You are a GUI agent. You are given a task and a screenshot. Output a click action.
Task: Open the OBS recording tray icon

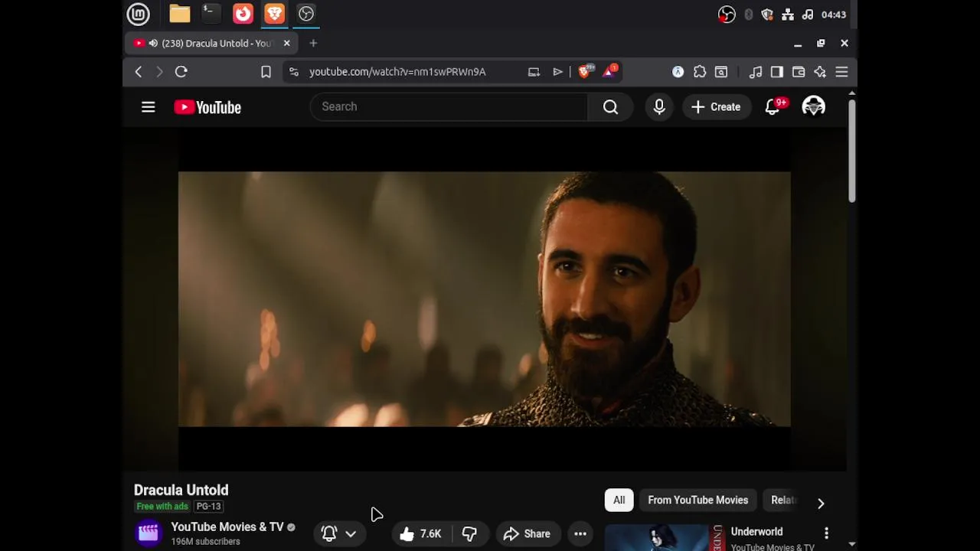[727, 15]
